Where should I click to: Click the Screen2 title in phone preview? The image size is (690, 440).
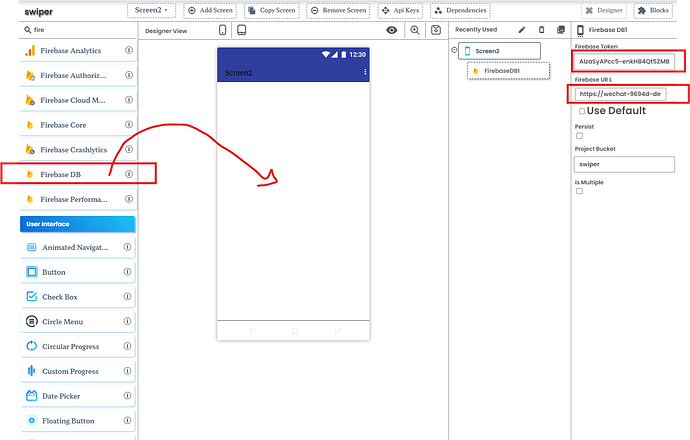click(x=238, y=73)
